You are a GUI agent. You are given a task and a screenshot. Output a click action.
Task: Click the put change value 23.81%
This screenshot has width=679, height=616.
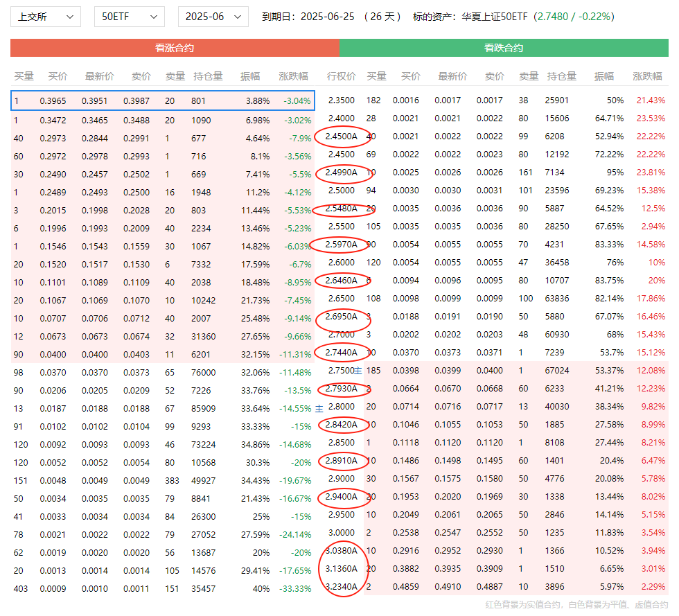(651, 173)
